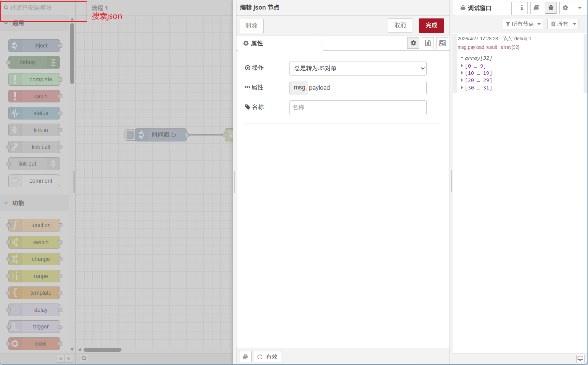Viewport: 588px width, 365px height.
Task: Collapse the 功能 palette category
Action: point(6,203)
